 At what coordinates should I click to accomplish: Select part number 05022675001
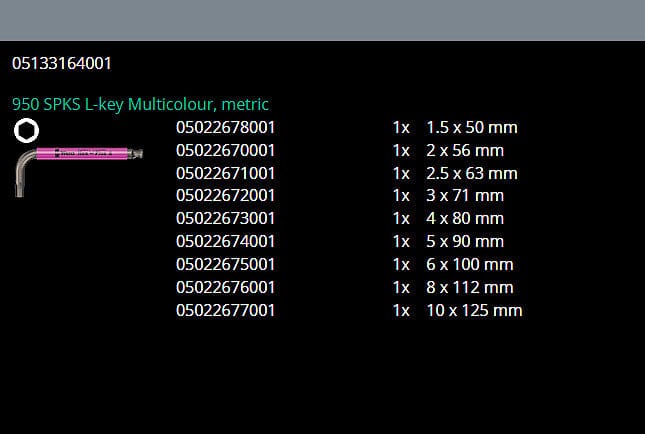tap(225, 265)
